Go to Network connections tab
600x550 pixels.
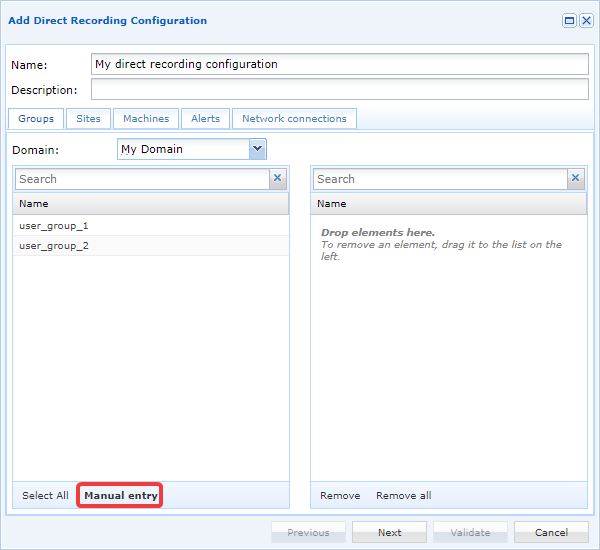294,119
